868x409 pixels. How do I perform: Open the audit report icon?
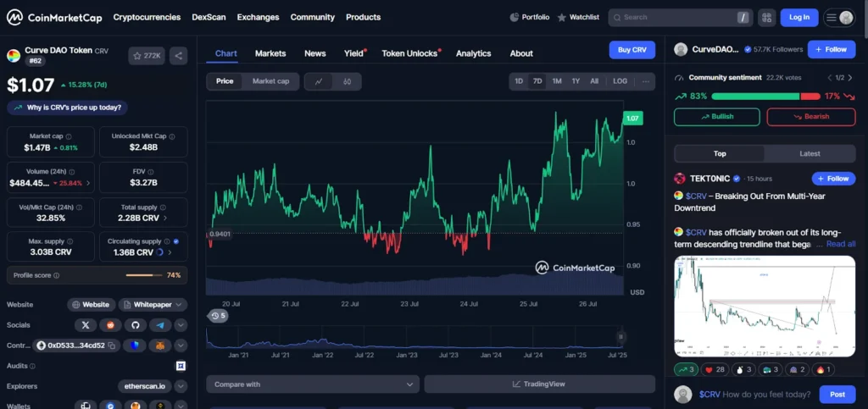pos(181,366)
